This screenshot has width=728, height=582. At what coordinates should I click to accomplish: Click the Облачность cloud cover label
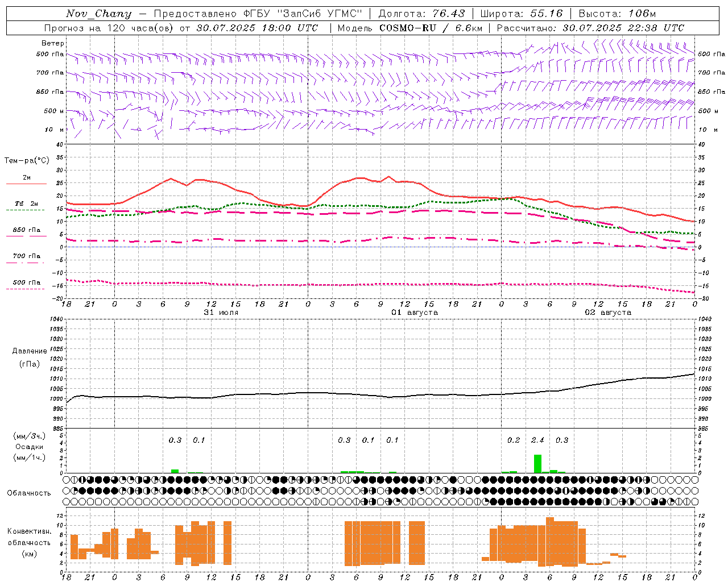click(29, 493)
